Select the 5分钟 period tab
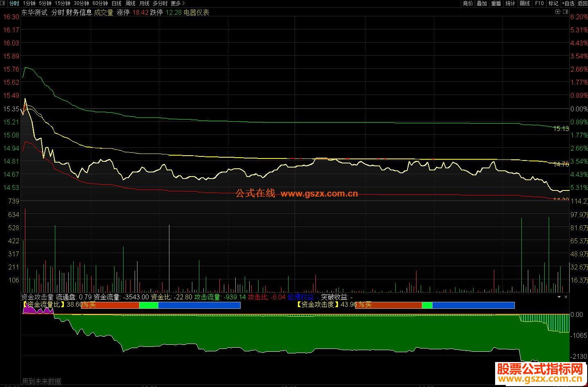588x387 pixels. [x=45, y=3]
